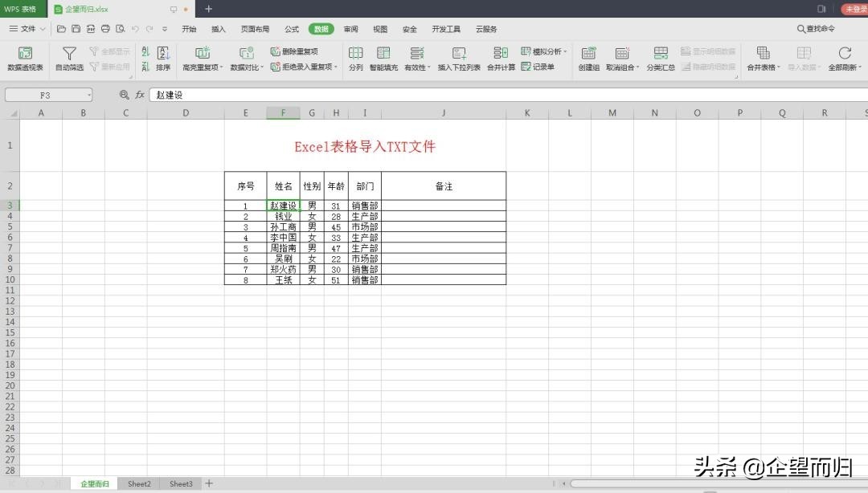Open the 审阅 ribbon tab
868x493 pixels.
pos(350,29)
